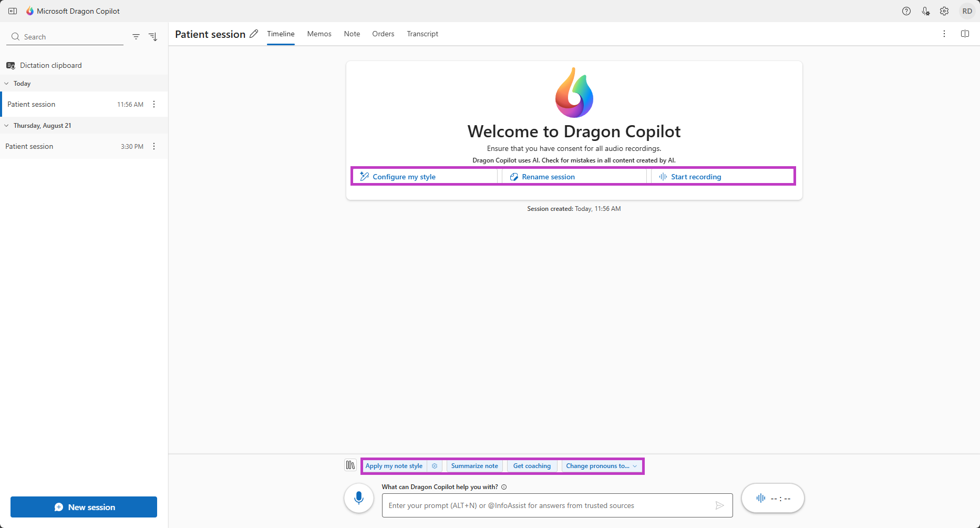Open more options for 3:30 PM session
Image resolution: width=980 pixels, height=528 pixels.
pyautogui.click(x=154, y=146)
